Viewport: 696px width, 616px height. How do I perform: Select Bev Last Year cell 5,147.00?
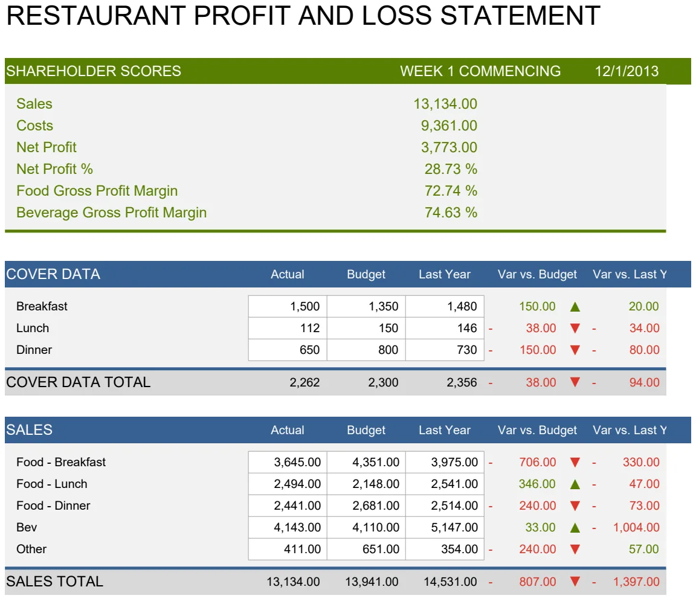coord(445,527)
